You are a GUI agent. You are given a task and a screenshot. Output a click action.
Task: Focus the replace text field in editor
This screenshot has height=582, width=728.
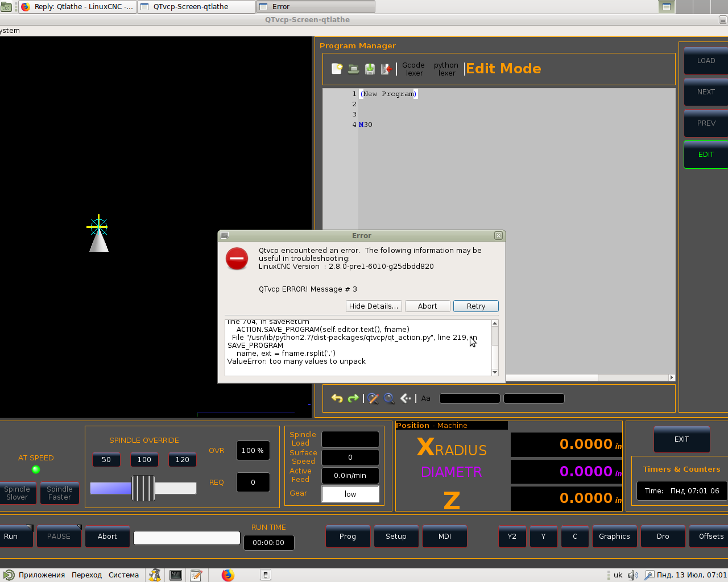pyautogui.click(x=534, y=398)
